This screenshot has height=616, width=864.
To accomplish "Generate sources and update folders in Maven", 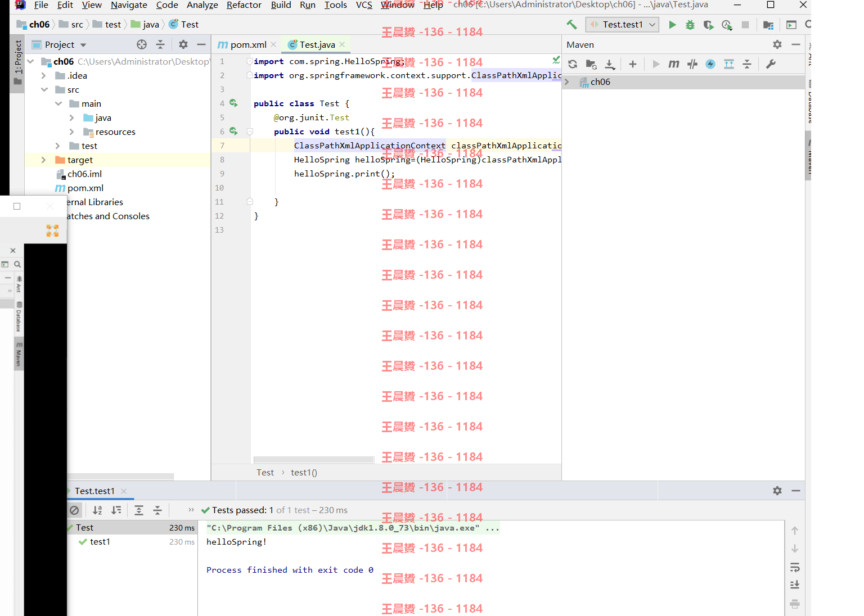I will click(591, 64).
